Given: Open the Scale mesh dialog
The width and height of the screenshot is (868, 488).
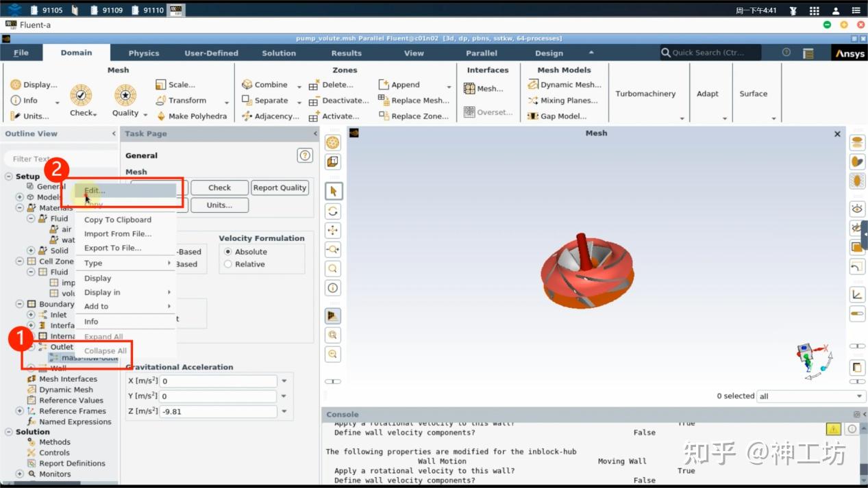Looking at the screenshot, I should tap(175, 85).
